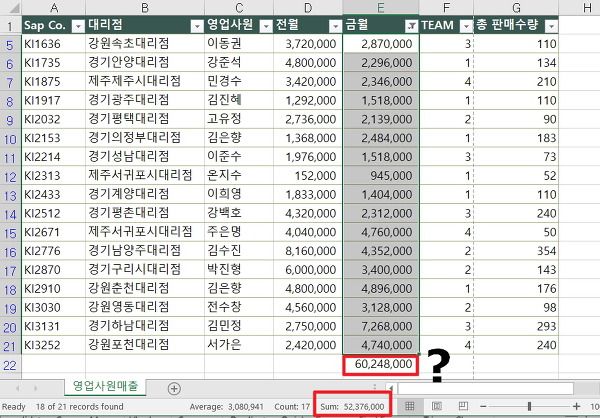This screenshot has width=600, height=418.
Task: Click cell KI1636
Action: pos(54,44)
